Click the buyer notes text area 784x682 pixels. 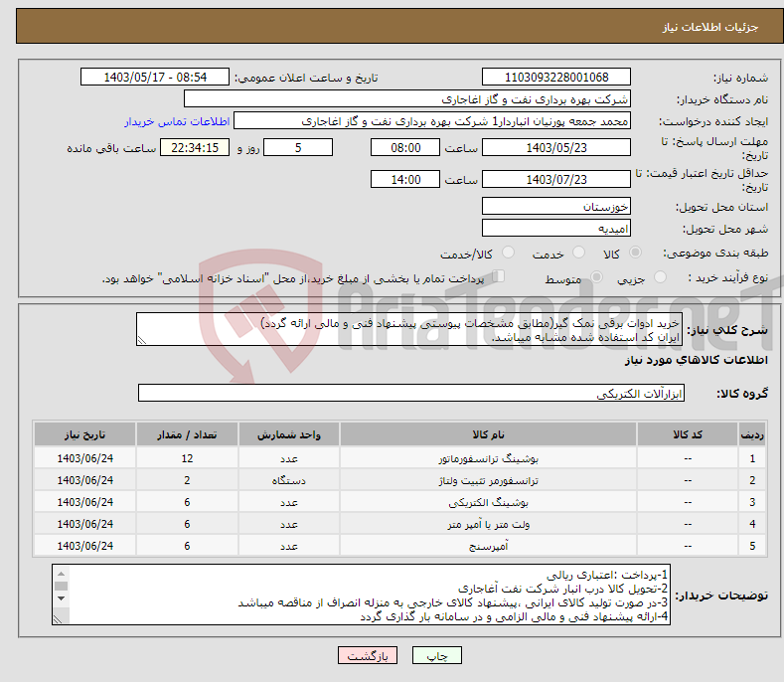coord(361,595)
